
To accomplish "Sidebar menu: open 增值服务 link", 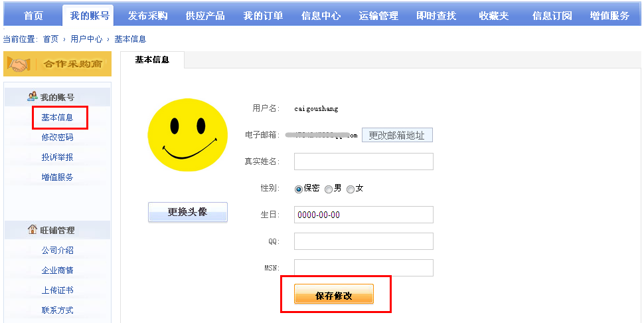I will click(x=57, y=177).
